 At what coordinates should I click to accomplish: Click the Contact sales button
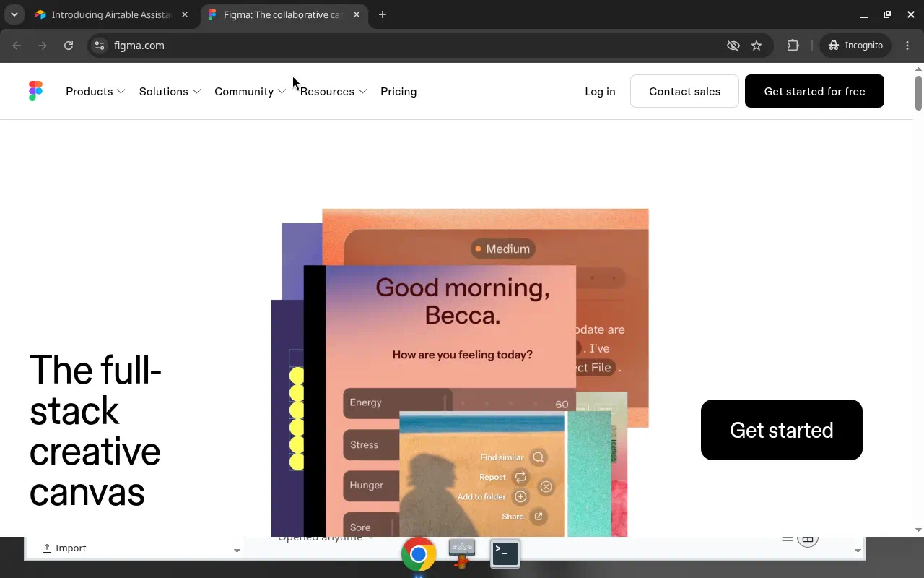684,91
